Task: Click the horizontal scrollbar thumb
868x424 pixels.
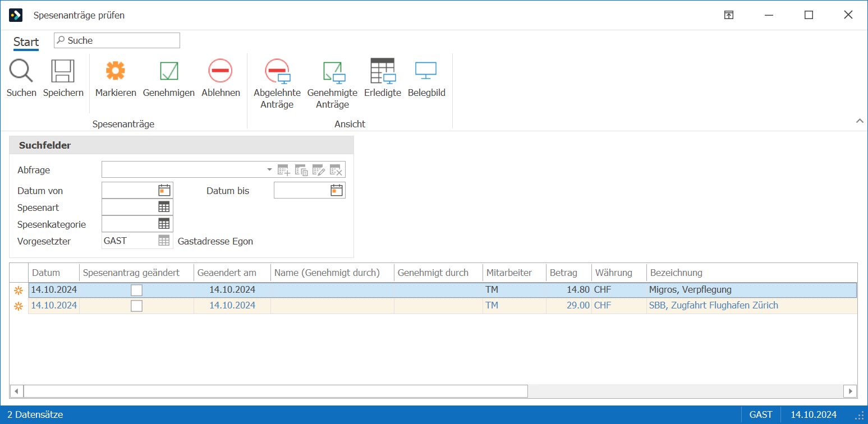Action: [275, 390]
